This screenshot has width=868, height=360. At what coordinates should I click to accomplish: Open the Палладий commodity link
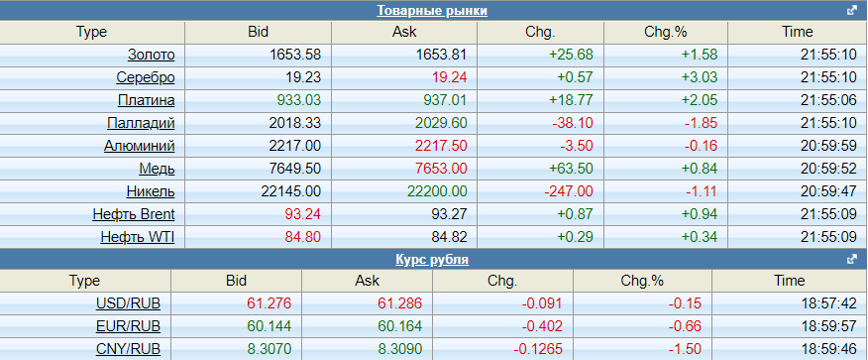tap(141, 123)
